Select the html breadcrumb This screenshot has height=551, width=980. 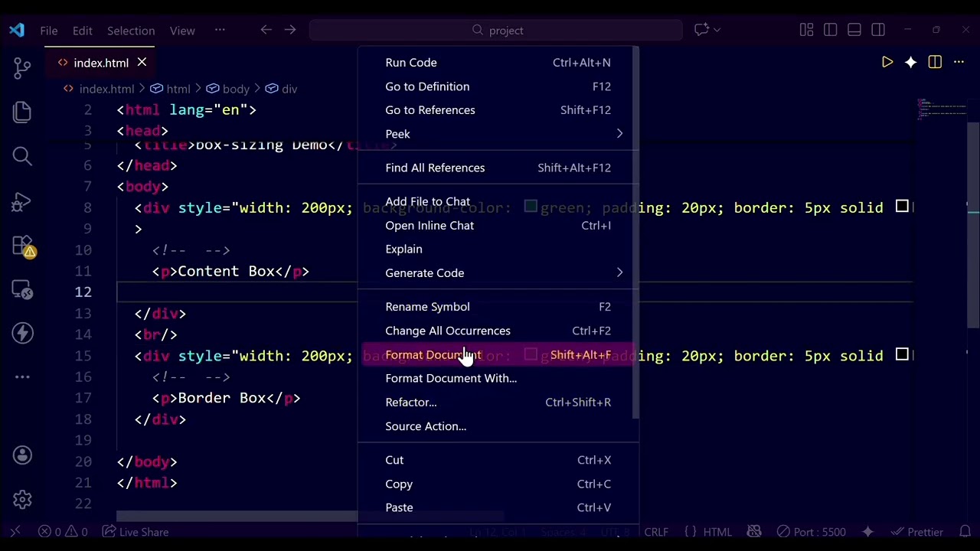170,89
